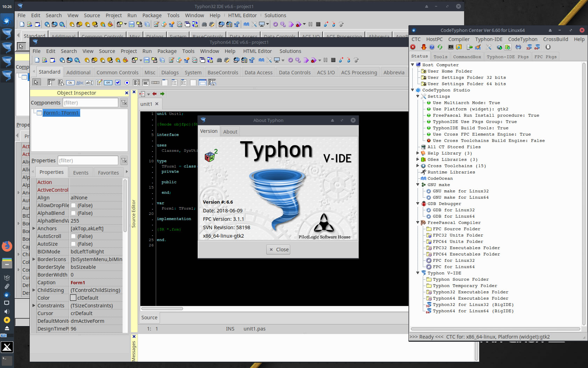This screenshot has width=588, height=368.
Task: Click the broom clean icon in the CTC toolbar
Action: (478, 47)
